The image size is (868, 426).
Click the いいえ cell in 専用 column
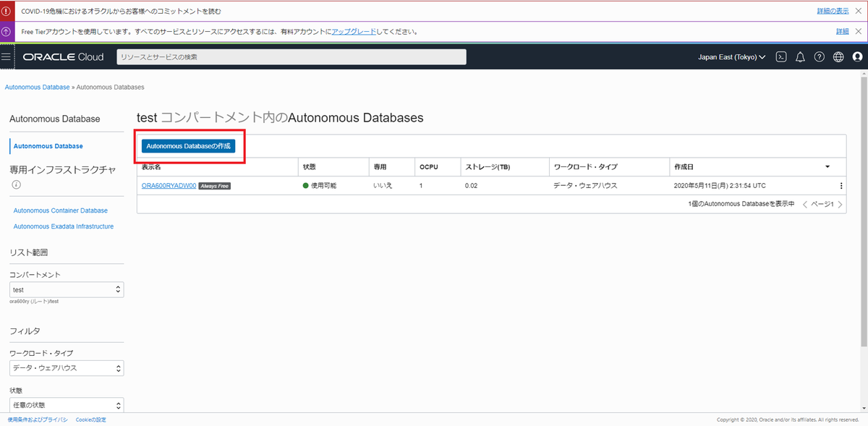[383, 185]
